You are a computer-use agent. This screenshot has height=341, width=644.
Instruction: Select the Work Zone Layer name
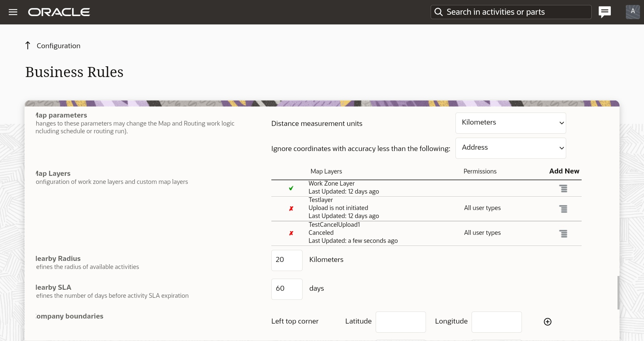coord(331,184)
